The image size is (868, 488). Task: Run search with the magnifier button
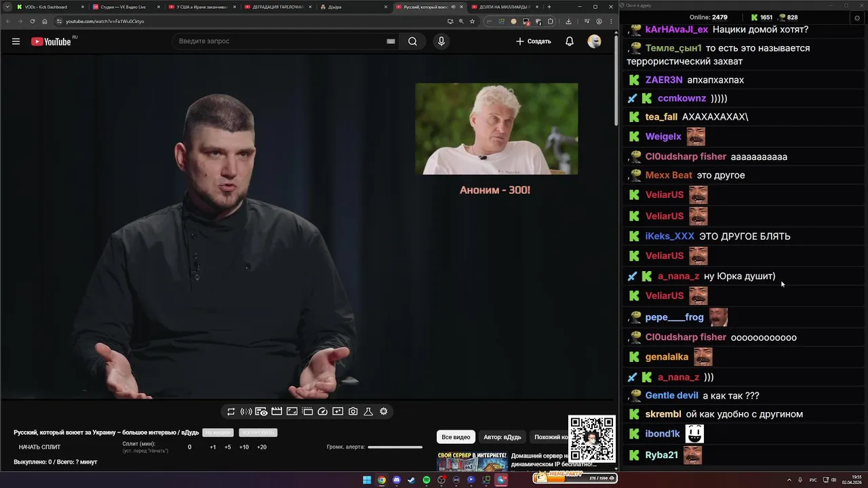pos(412,41)
